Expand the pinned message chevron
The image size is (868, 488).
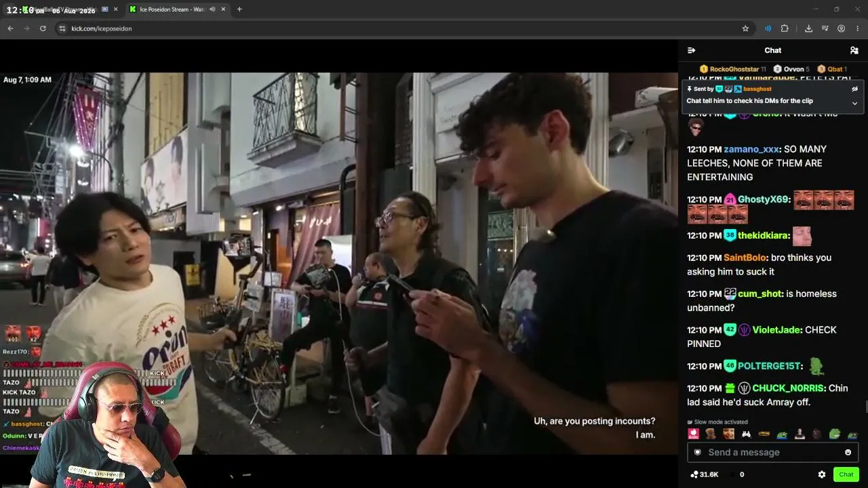click(x=854, y=103)
